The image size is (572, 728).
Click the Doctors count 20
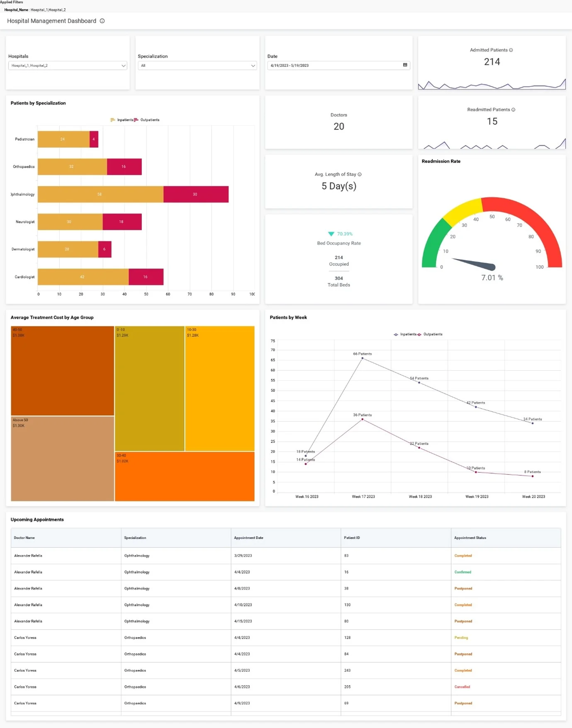click(339, 127)
